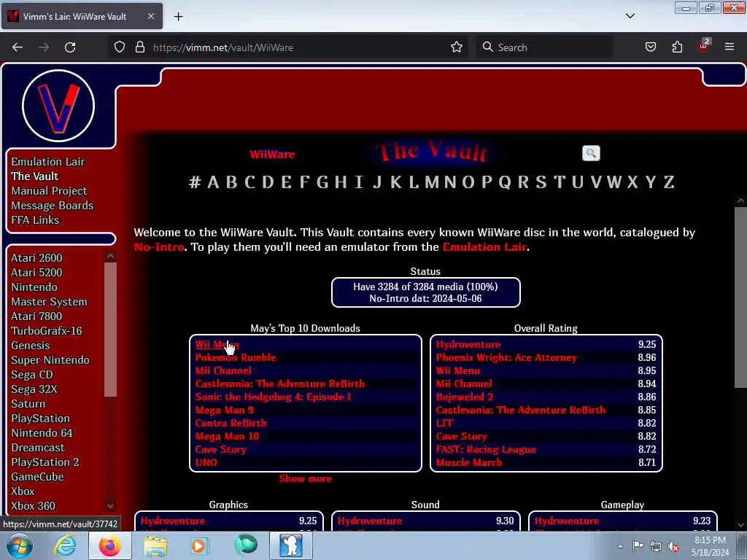The image size is (747, 560).
Task: Browse games starting with letter Z
Action: coord(669,182)
